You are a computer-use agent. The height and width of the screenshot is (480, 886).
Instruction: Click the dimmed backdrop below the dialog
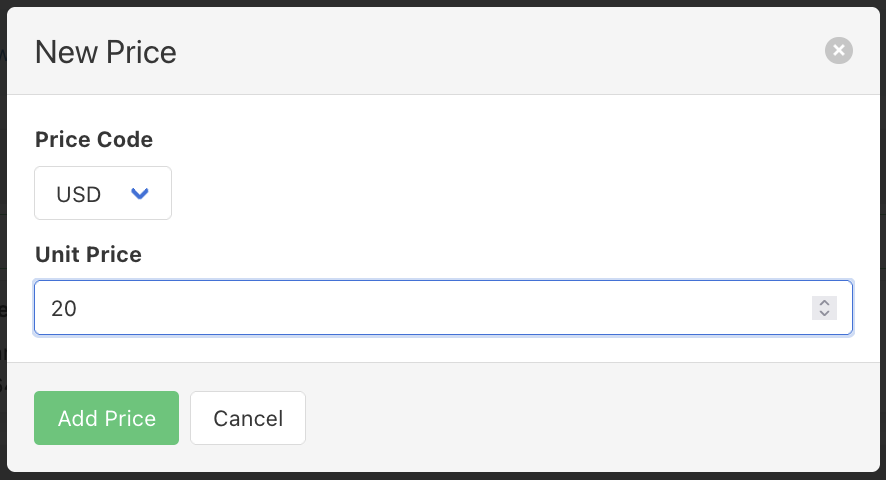pyautogui.click(x=443, y=476)
